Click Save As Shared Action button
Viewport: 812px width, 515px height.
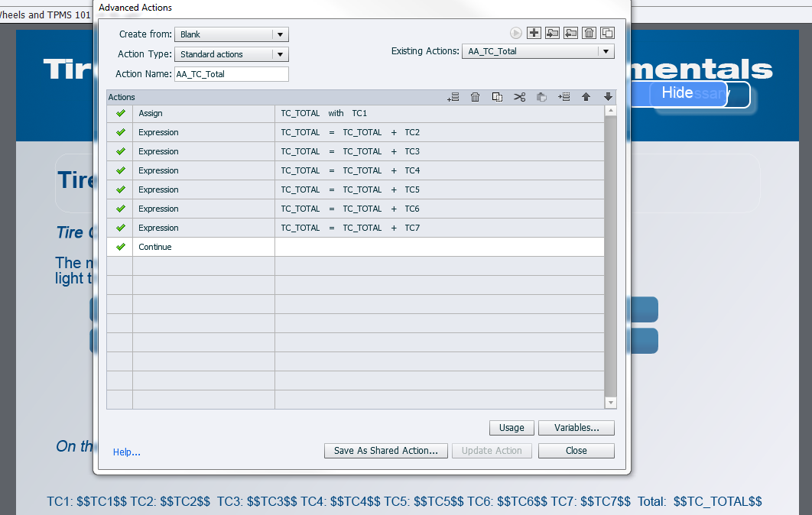[385, 451]
